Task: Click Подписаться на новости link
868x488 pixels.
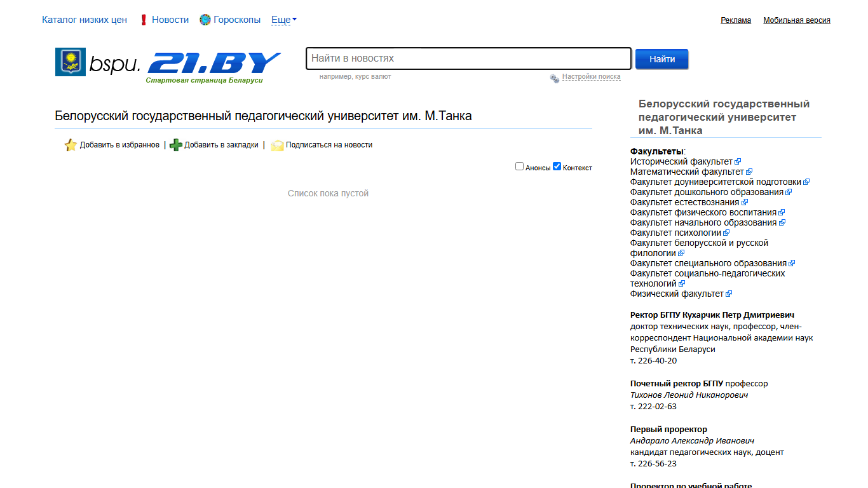Action: pyautogui.click(x=329, y=145)
